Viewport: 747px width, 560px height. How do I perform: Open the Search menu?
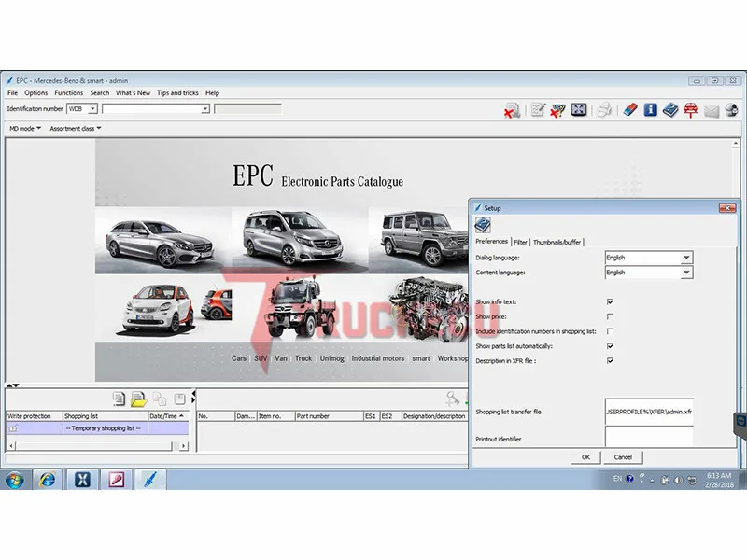(100, 92)
